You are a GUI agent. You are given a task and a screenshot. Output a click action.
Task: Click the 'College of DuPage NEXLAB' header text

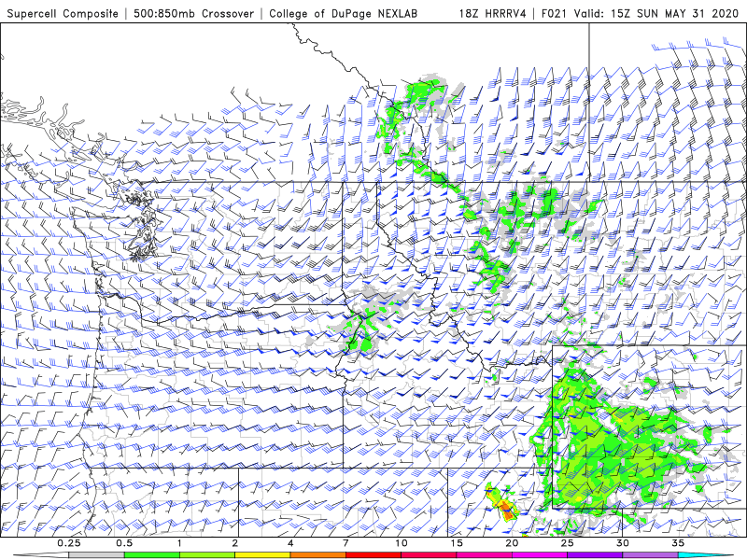pyautogui.click(x=343, y=13)
